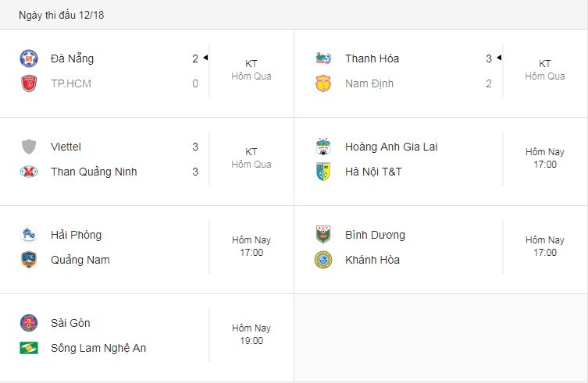Click the Nam Định yellow crest
Viewport: 588px width, 383px height.
click(x=323, y=83)
